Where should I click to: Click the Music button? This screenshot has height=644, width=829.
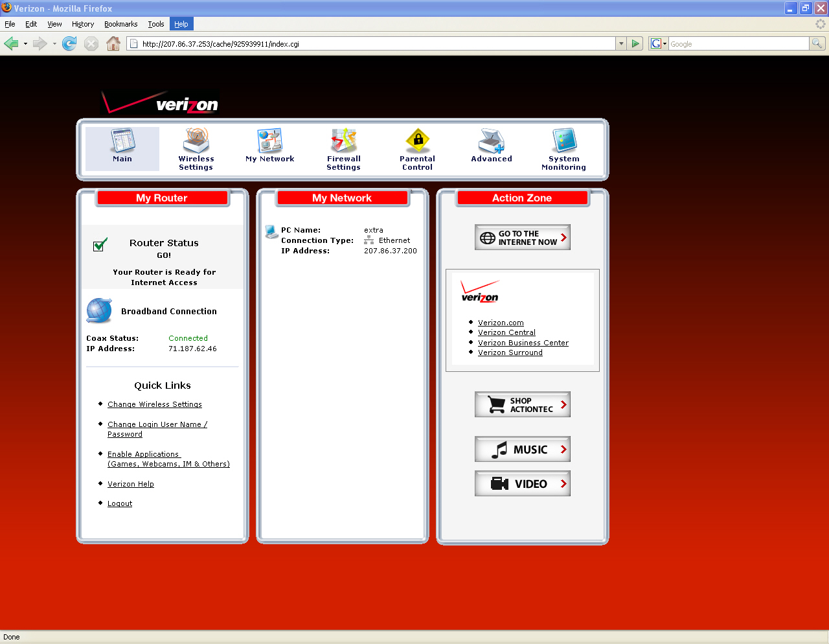(x=523, y=449)
